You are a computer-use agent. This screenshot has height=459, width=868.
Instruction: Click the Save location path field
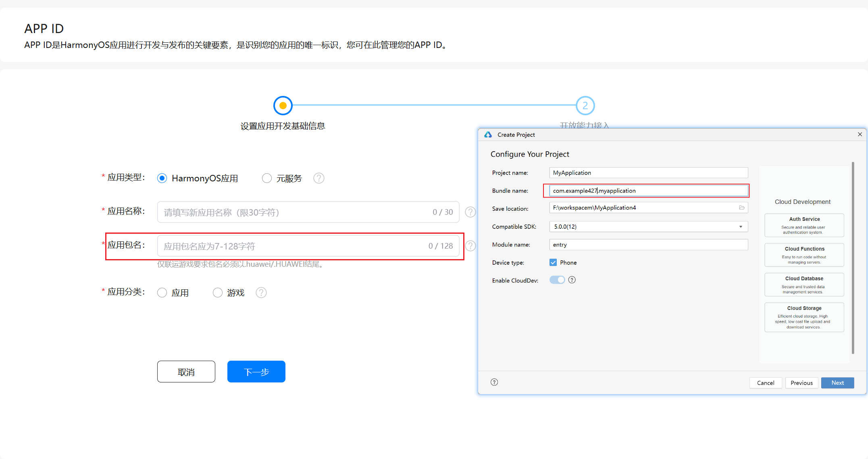649,208
